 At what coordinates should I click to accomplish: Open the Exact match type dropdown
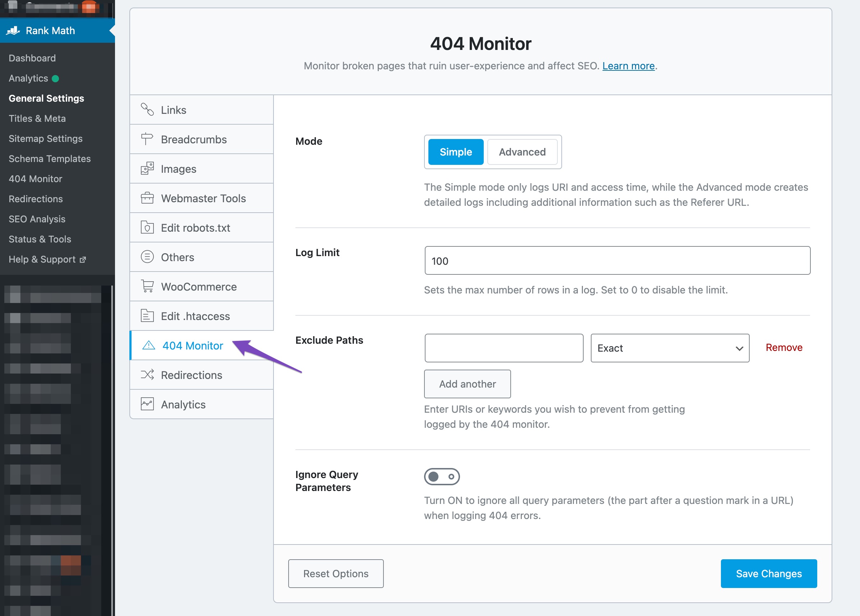pos(669,348)
